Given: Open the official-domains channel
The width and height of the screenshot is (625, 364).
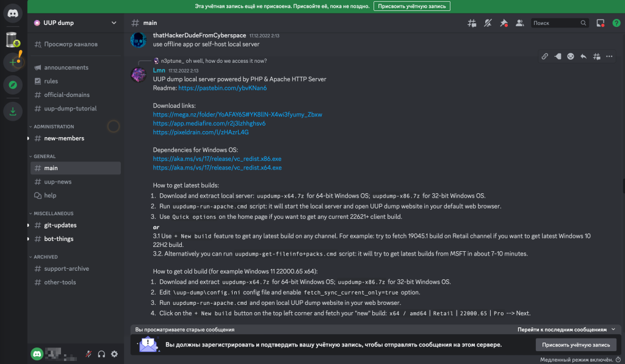Looking at the screenshot, I should click(75, 95).
